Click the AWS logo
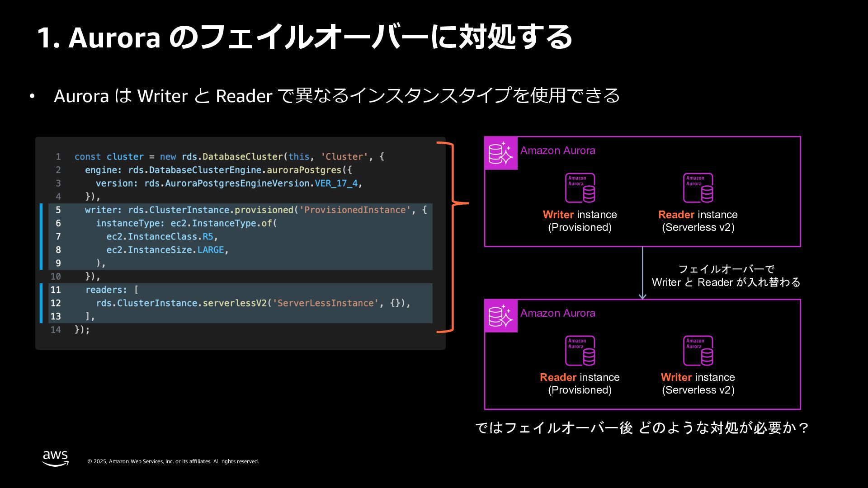 tap(56, 458)
